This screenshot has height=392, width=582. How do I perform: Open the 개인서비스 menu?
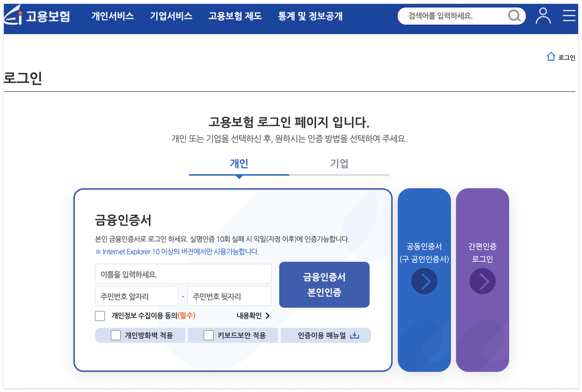[112, 16]
